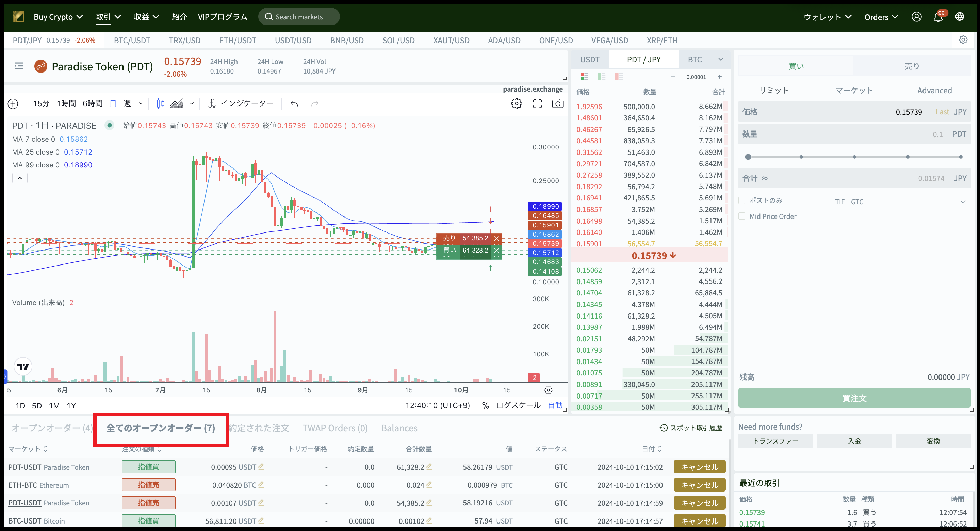
Task: Show bids-only order book view
Action: 602,77
